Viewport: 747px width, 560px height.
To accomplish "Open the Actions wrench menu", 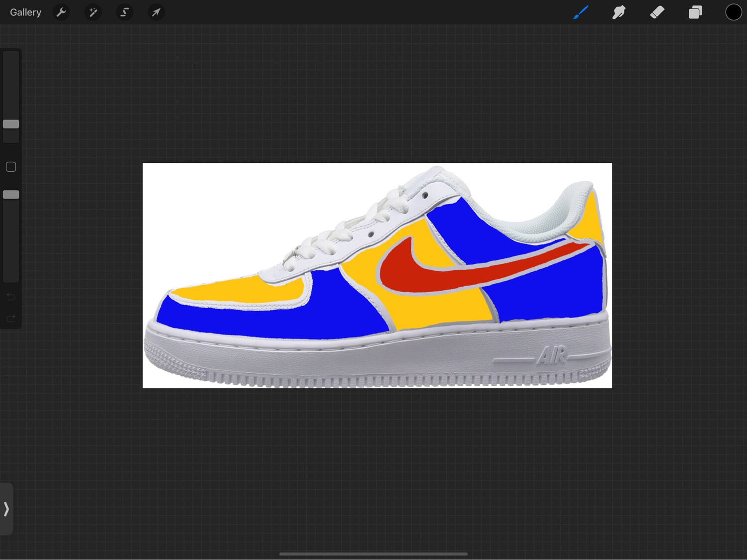I will point(61,12).
